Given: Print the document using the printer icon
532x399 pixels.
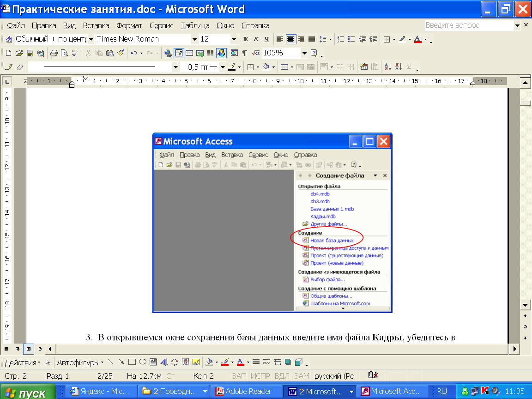Looking at the screenshot, I should click(x=54, y=53).
